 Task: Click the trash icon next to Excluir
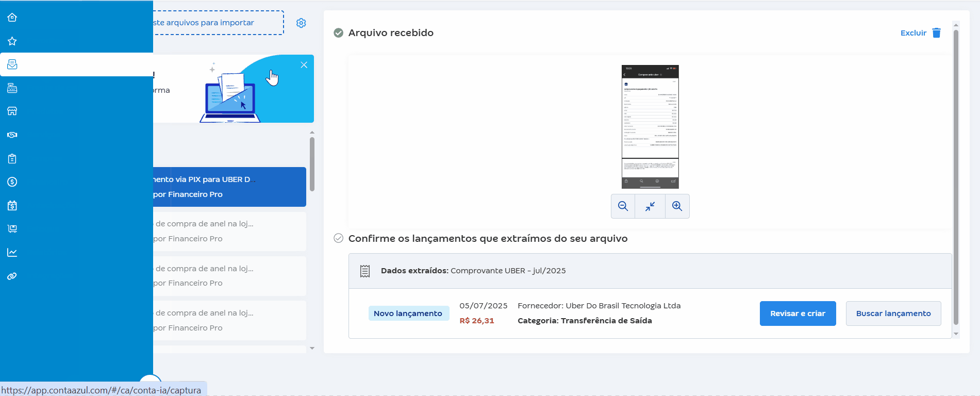(937, 33)
